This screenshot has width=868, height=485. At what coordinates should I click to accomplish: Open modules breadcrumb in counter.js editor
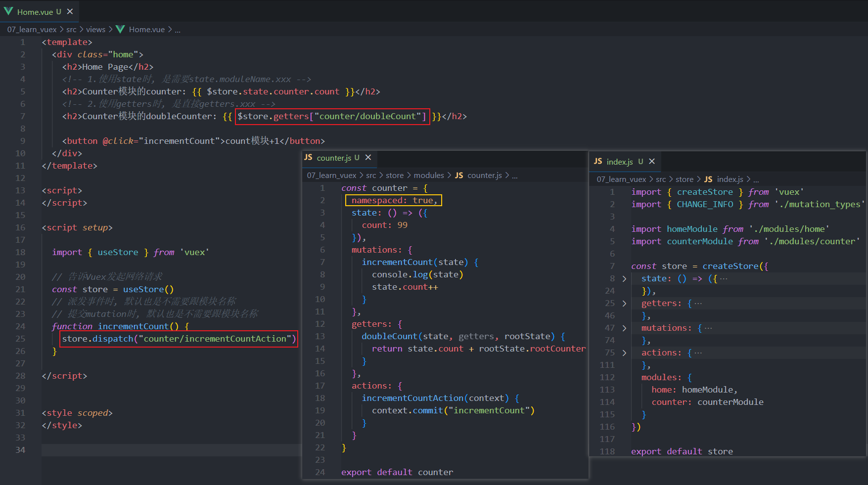coord(429,175)
